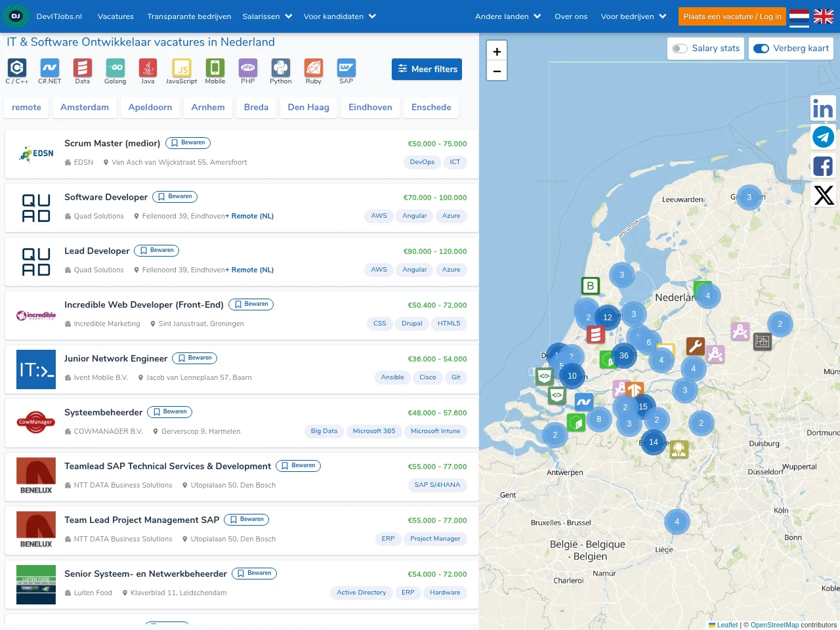The height and width of the screenshot is (630, 840).
Task: Save Scrum Master job with Bewaren
Action: point(188,142)
